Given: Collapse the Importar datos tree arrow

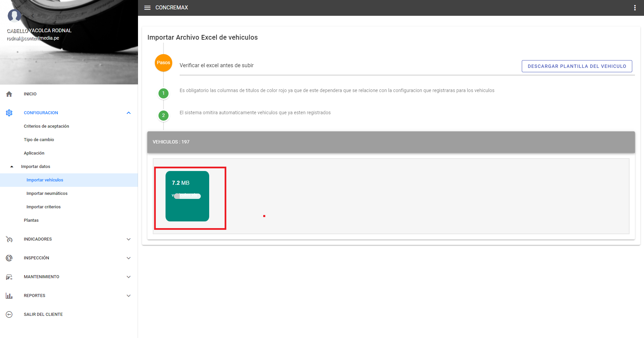Looking at the screenshot, I should point(12,167).
